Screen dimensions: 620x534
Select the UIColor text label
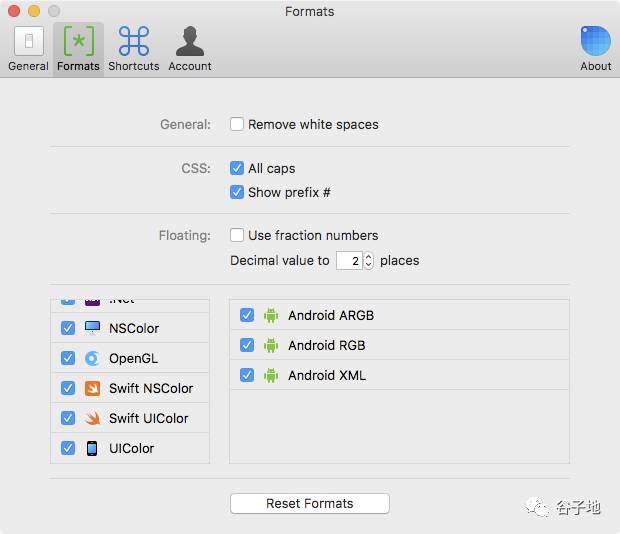coord(132,449)
